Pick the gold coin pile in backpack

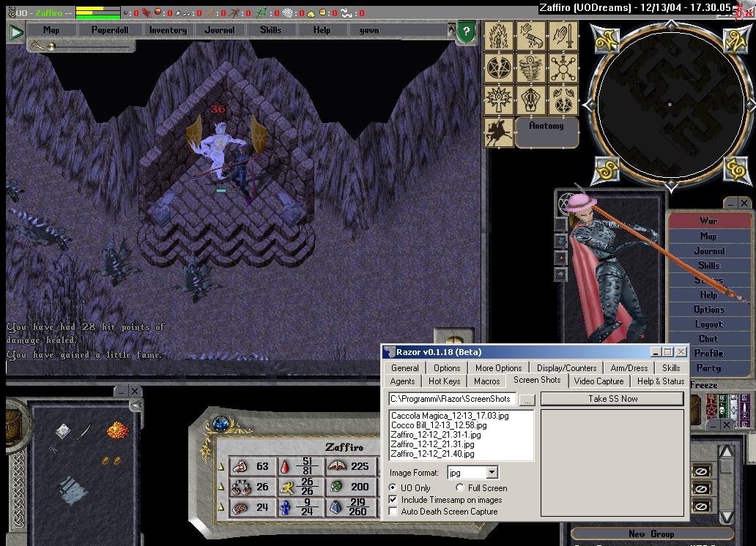coord(118,430)
